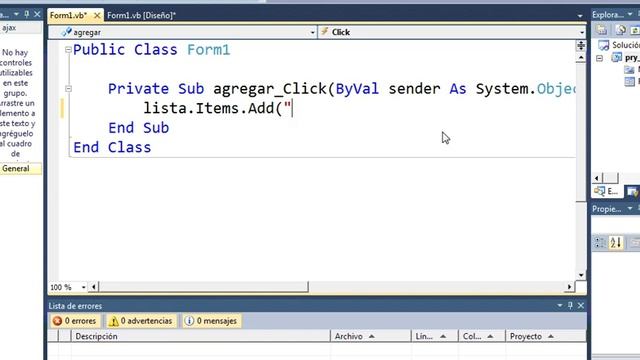Select the General toolbox group

[x=20, y=169]
